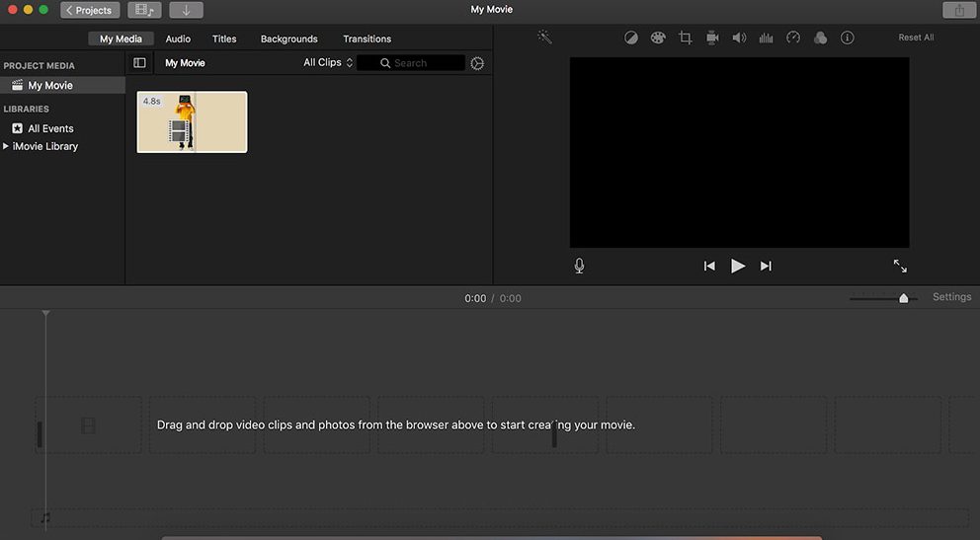The height and width of the screenshot is (540, 980).
Task: Start voiceover recording with microphone
Action: 579,266
